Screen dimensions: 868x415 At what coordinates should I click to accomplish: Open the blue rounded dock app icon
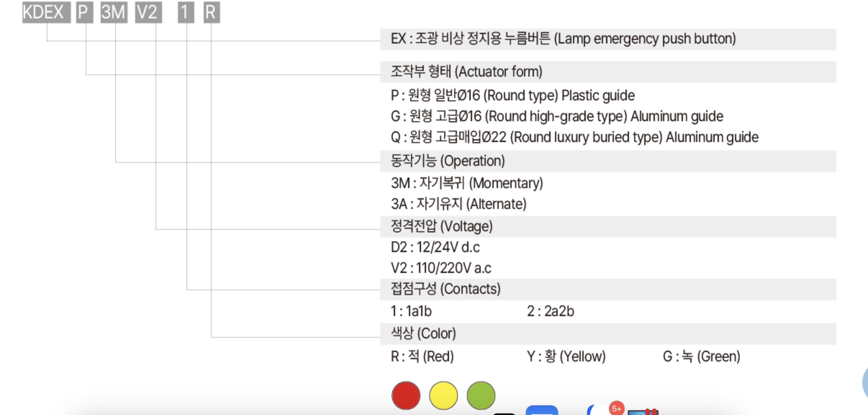point(542,410)
